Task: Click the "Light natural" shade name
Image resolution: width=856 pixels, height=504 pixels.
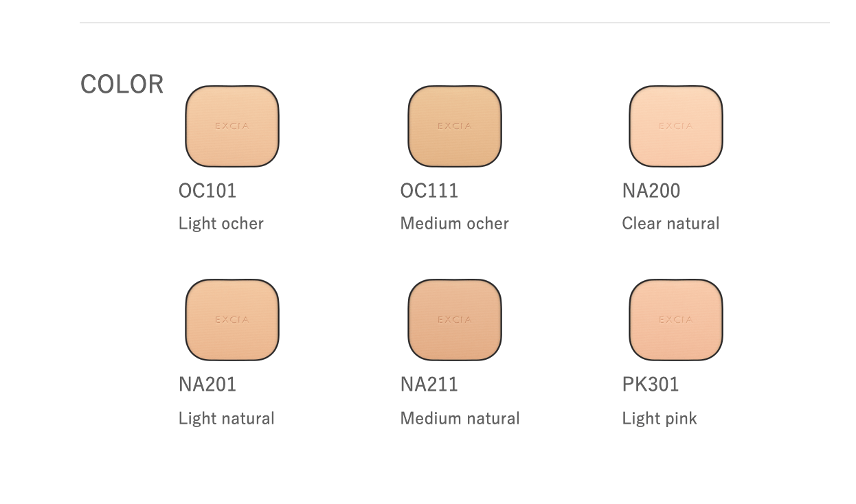Action: coord(227,418)
